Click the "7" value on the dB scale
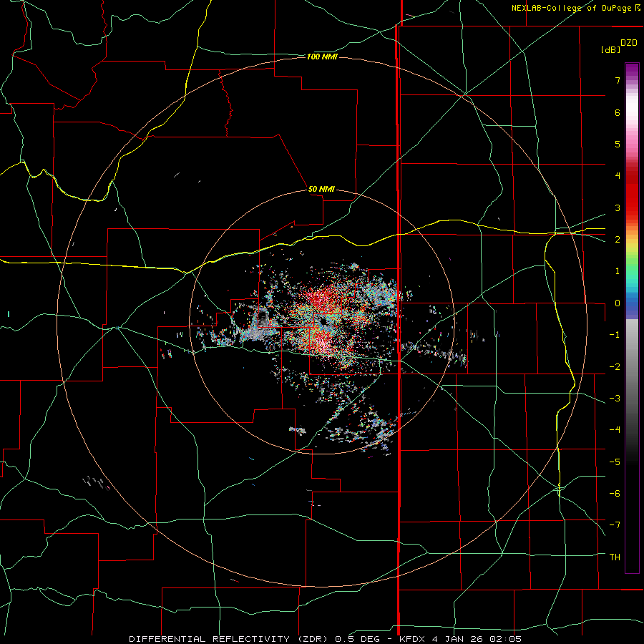This screenshot has height=644, width=644. [618, 80]
